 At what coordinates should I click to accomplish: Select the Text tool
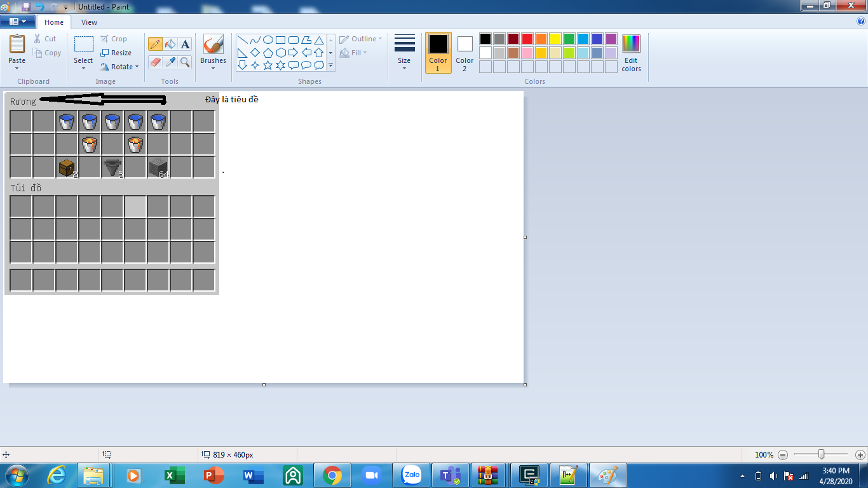(185, 44)
